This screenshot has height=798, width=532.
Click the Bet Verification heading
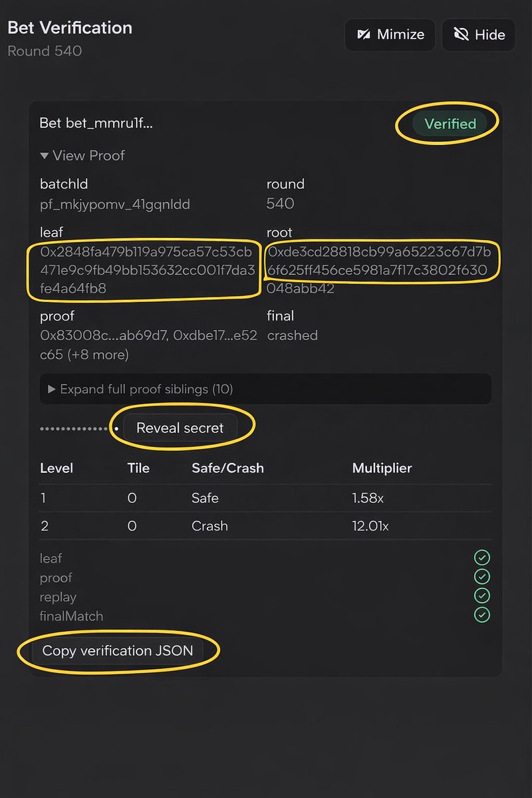click(x=70, y=28)
